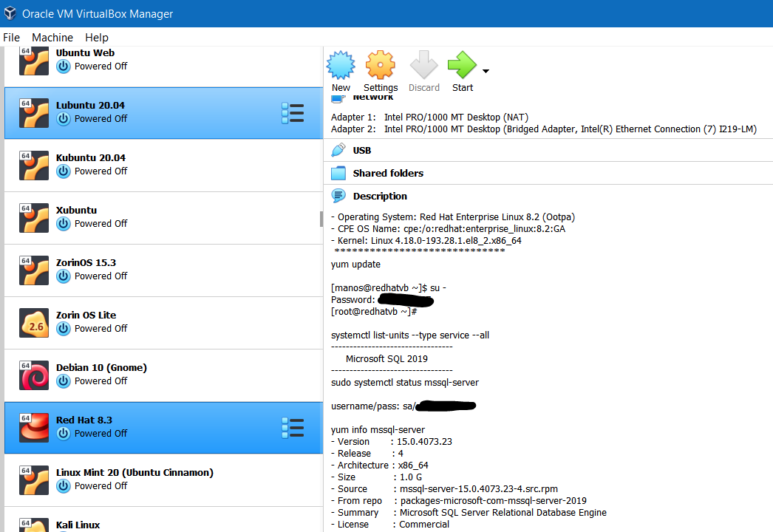Click the Zorin OS Lite 2.6 icon

pos(34,323)
